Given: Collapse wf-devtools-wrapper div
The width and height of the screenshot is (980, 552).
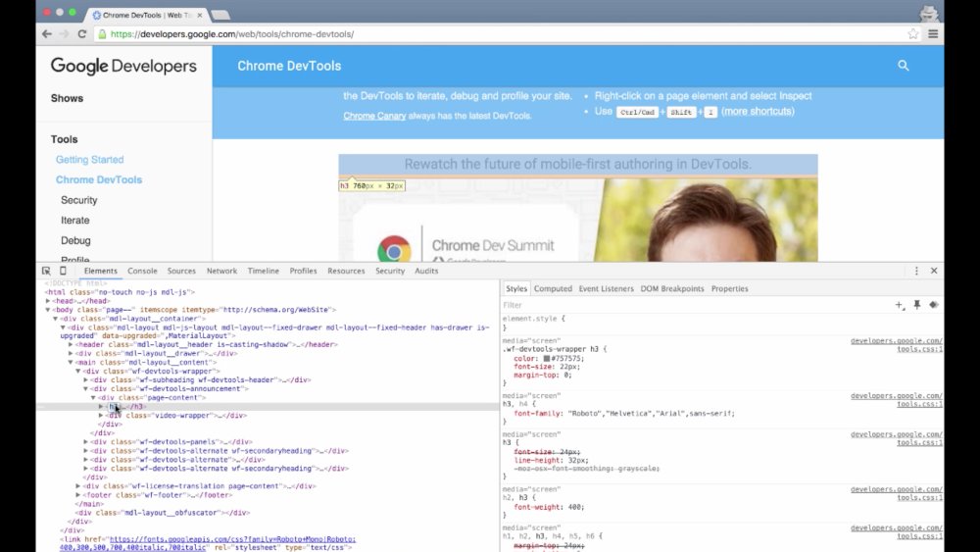Looking at the screenshot, I should tap(78, 371).
